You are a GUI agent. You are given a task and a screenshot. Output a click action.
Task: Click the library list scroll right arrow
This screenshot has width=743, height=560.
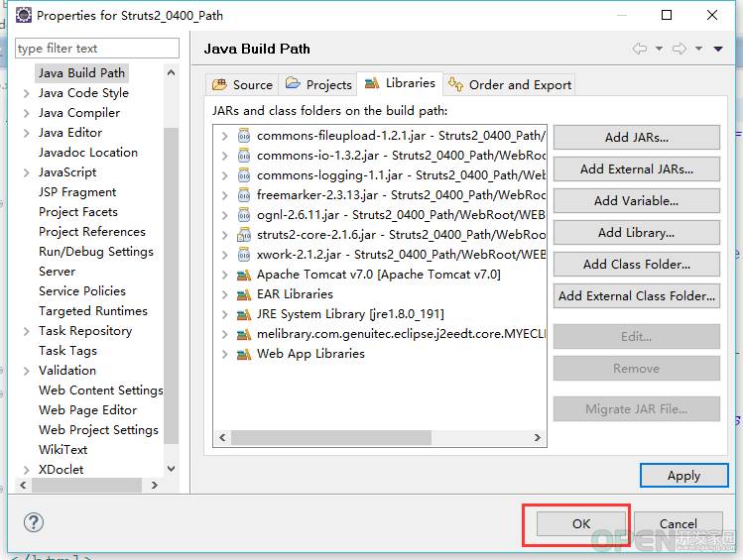coord(538,437)
